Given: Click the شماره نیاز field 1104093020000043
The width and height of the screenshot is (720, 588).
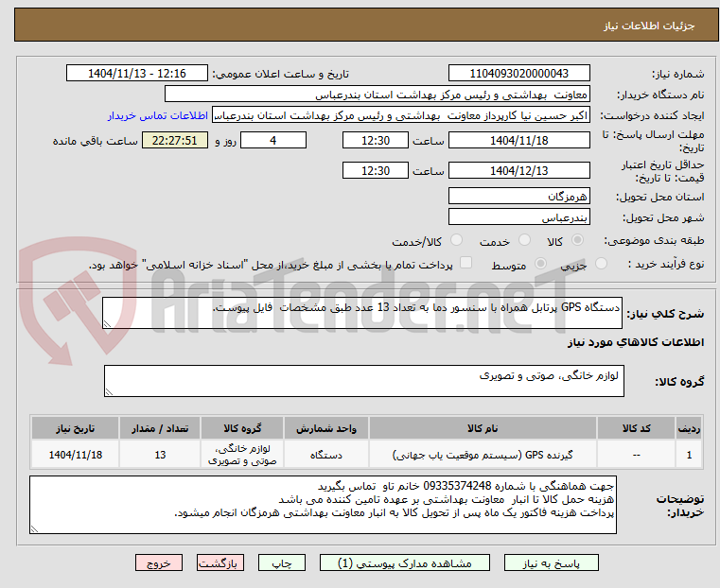Looking at the screenshot, I should point(518,74).
